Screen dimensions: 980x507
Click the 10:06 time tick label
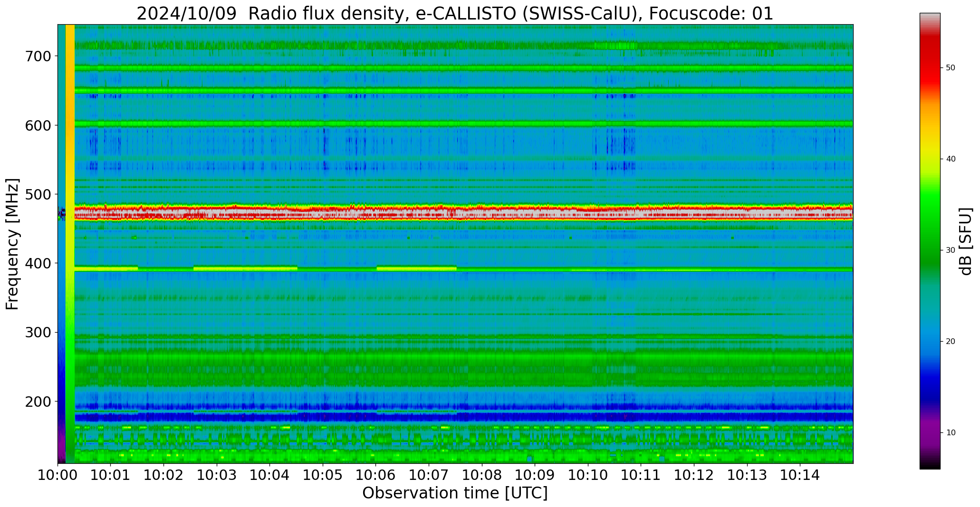click(x=376, y=475)
